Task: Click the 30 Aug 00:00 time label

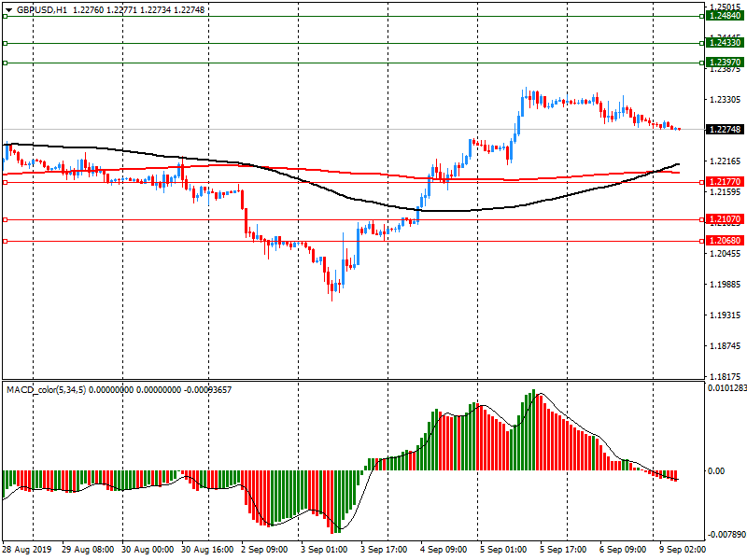Action: (x=148, y=550)
